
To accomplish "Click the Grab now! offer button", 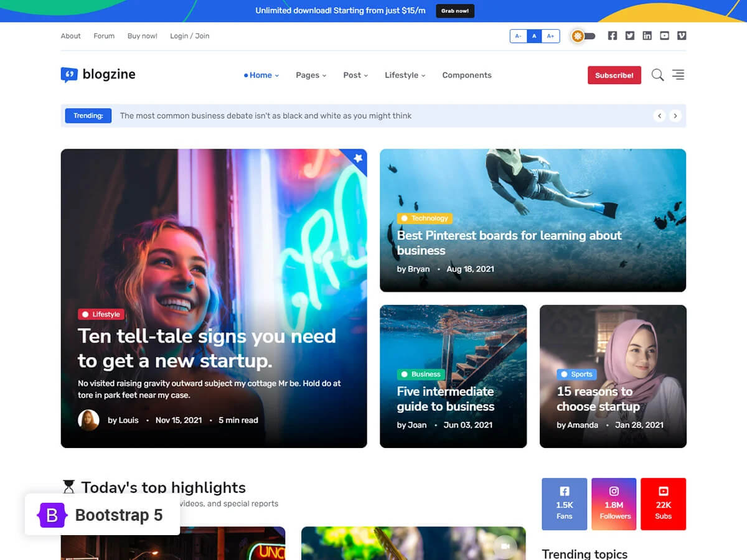I will pos(455,11).
